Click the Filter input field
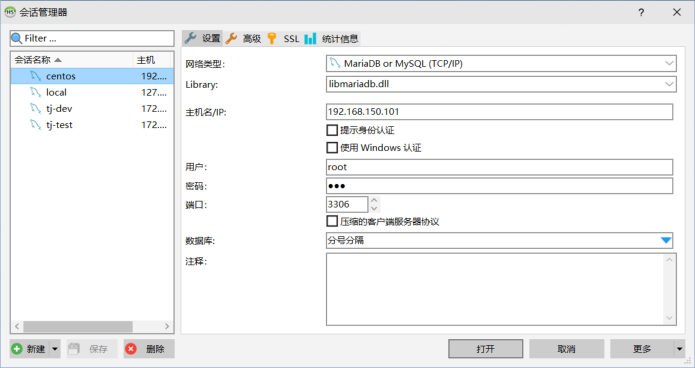The width and height of the screenshot is (695, 368). coord(92,38)
